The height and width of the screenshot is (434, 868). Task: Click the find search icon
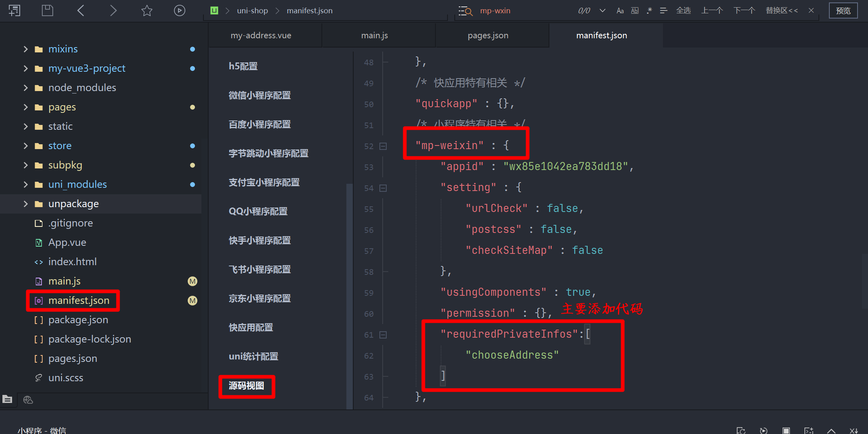click(465, 11)
